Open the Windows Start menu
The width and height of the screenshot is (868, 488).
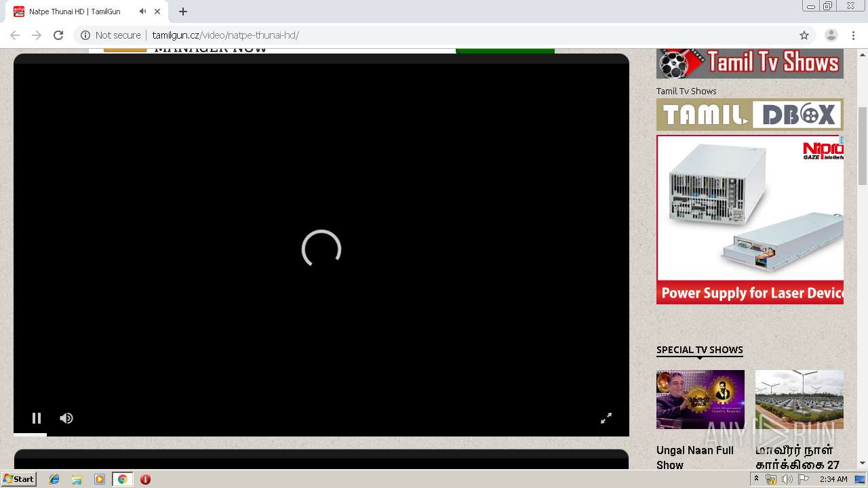click(18, 479)
